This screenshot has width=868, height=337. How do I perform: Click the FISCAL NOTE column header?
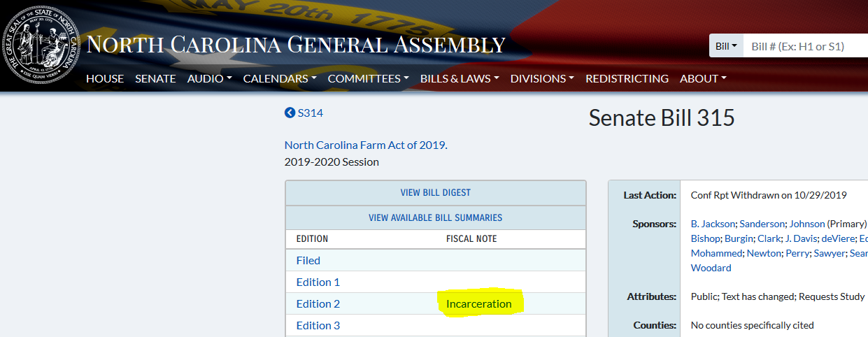click(471, 239)
